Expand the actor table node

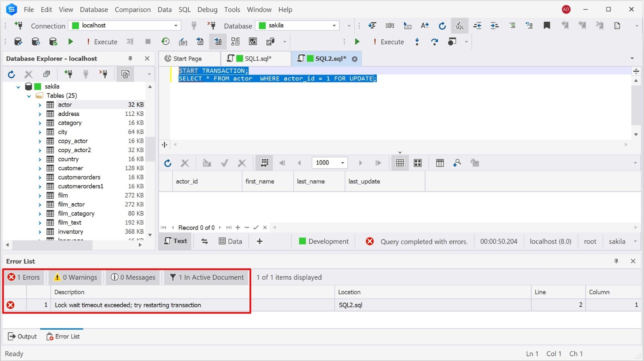pyautogui.click(x=40, y=105)
